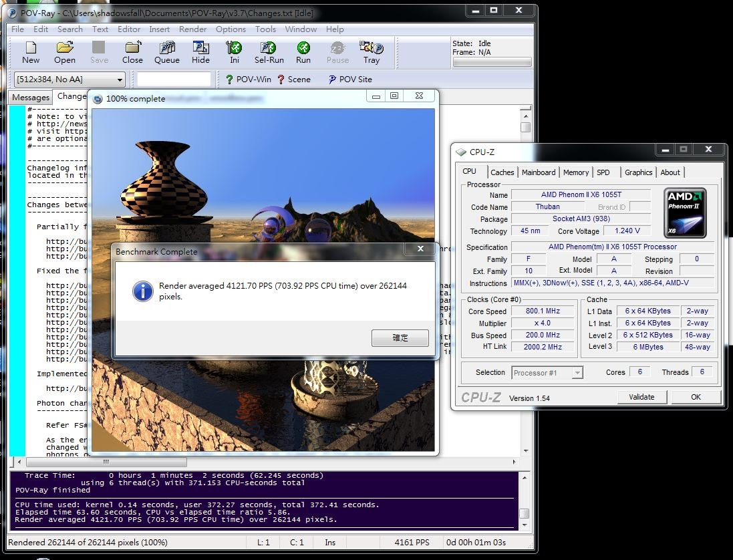
Task: Click the Core Speed value 800.1 MHz
Action: pyautogui.click(x=543, y=311)
